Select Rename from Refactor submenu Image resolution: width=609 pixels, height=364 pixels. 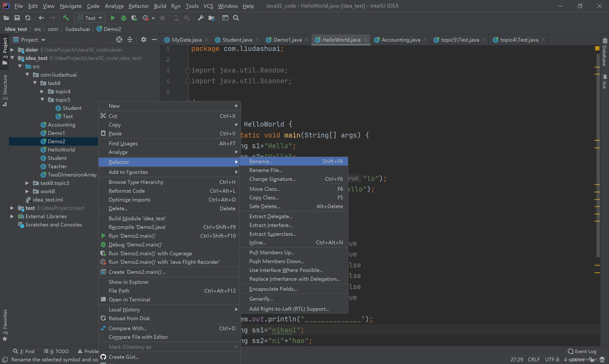pyautogui.click(x=260, y=161)
